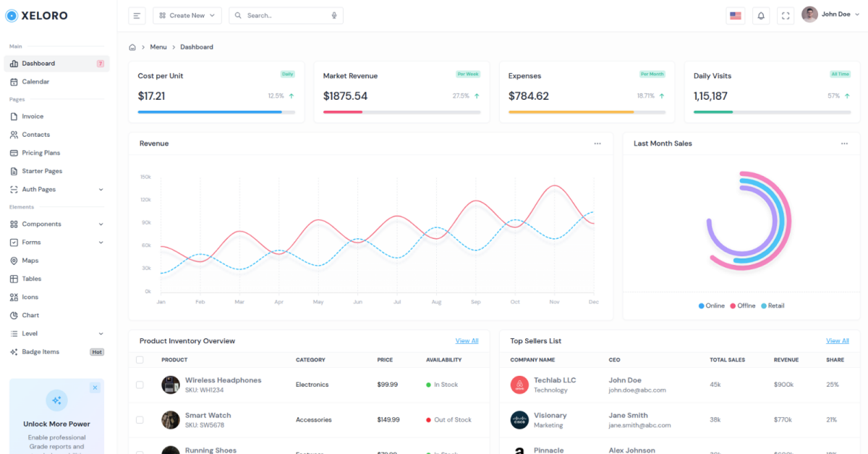Viewport: 868px width, 454px height.
Task: Toggle the select-all checkbox in inventory header
Action: tap(140, 360)
